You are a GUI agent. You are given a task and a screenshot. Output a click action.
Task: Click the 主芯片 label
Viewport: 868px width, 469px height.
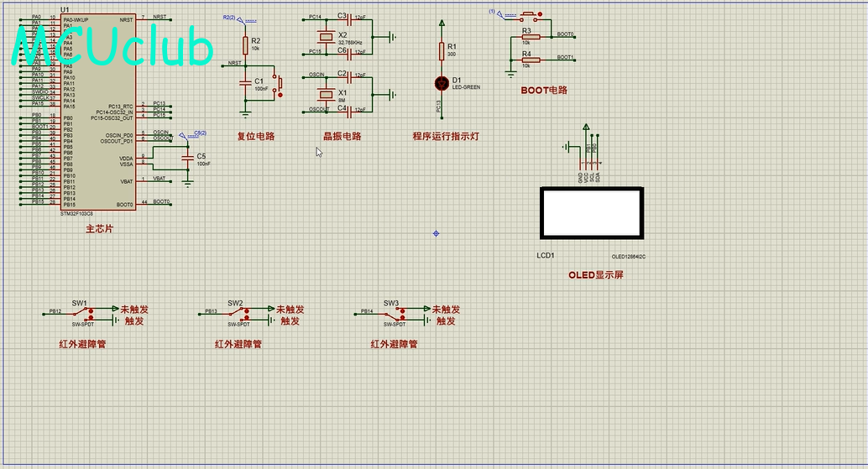tap(100, 228)
